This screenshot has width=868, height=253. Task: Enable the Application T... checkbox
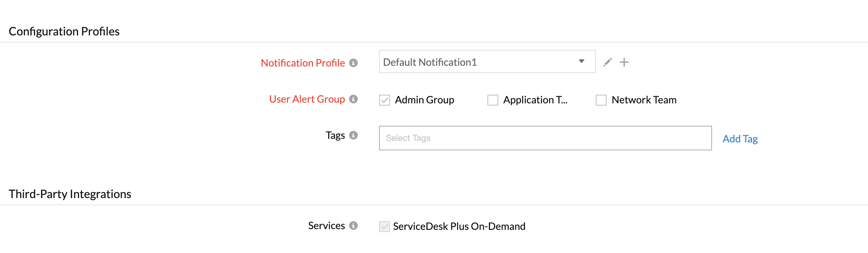click(493, 100)
